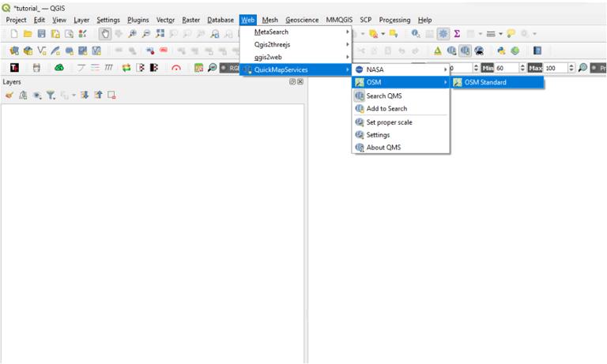Screen dimensions: 607x364
Task: Open the Layer menu
Action: coord(81,20)
